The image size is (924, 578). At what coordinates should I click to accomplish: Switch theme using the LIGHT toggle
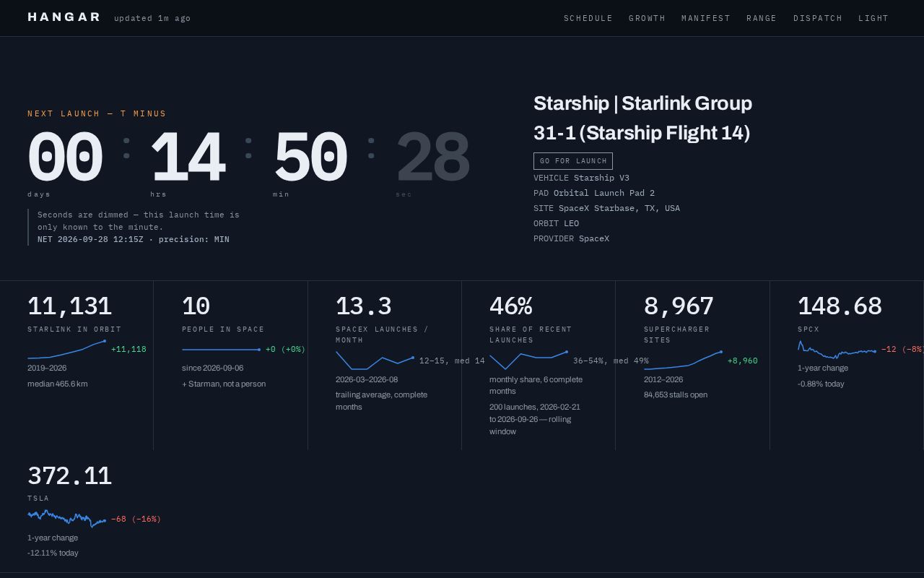(873, 18)
